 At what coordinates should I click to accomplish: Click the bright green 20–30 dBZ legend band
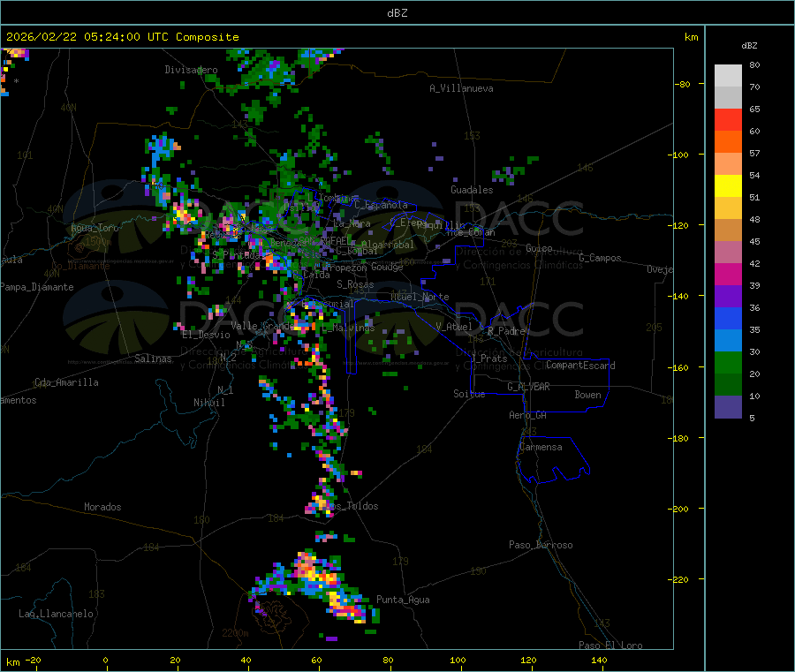click(x=728, y=362)
